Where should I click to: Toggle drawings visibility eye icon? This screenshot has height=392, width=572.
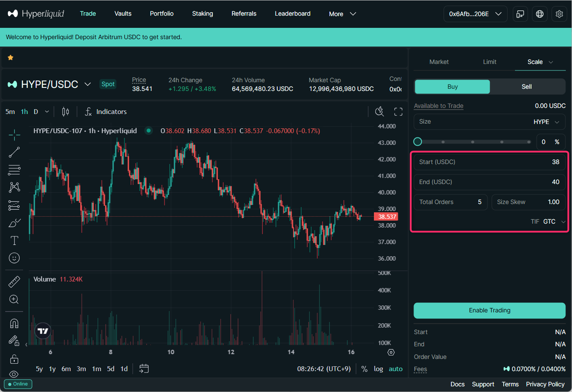coord(14,374)
